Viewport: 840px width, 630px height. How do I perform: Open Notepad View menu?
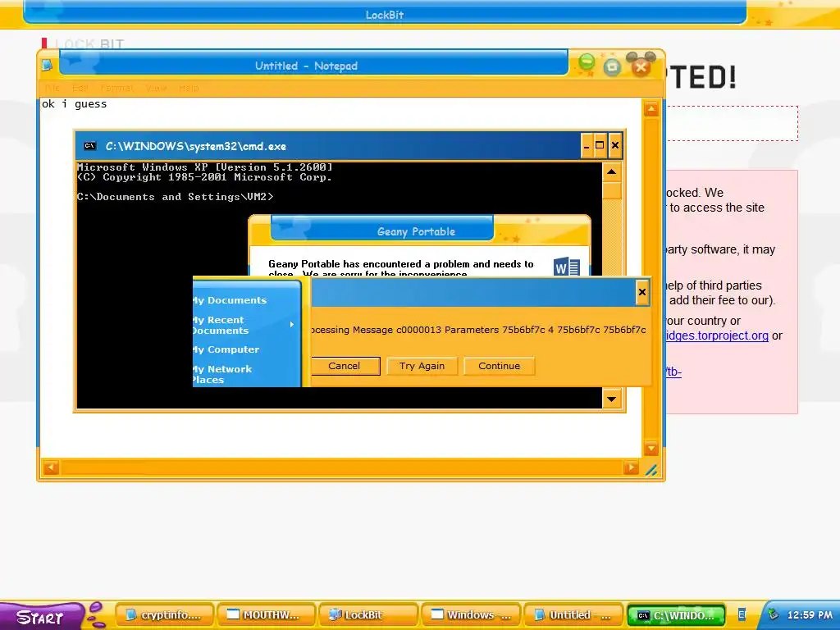pyautogui.click(x=156, y=88)
